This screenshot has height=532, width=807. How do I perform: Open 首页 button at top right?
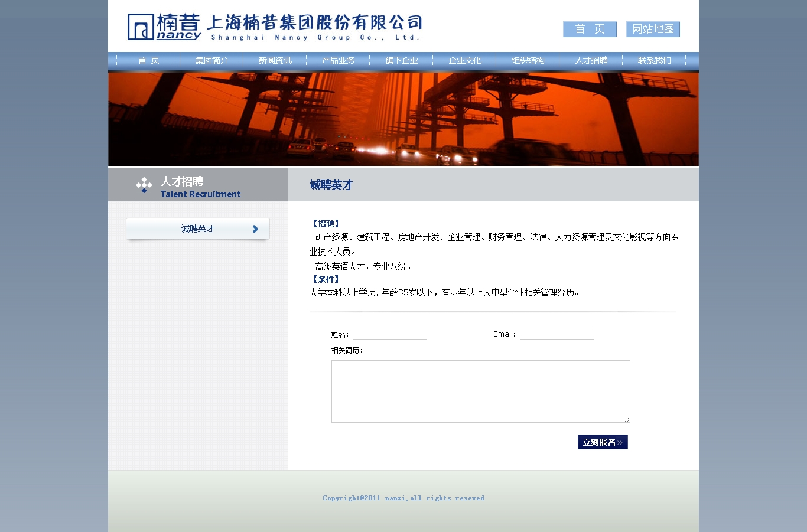590,29
